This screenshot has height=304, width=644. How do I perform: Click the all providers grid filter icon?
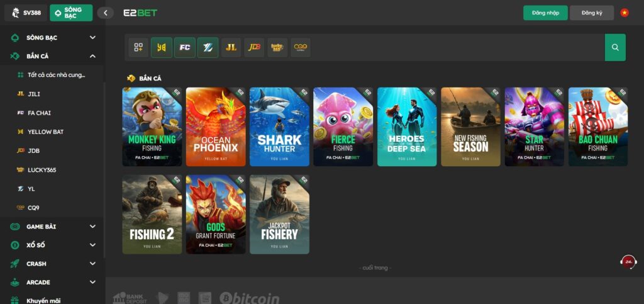point(138,48)
